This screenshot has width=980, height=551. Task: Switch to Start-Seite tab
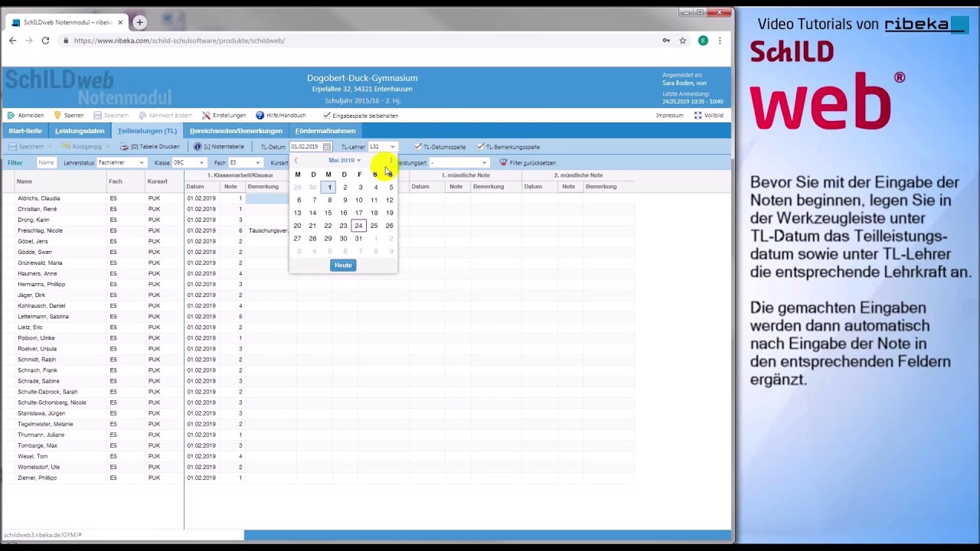(25, 131)
